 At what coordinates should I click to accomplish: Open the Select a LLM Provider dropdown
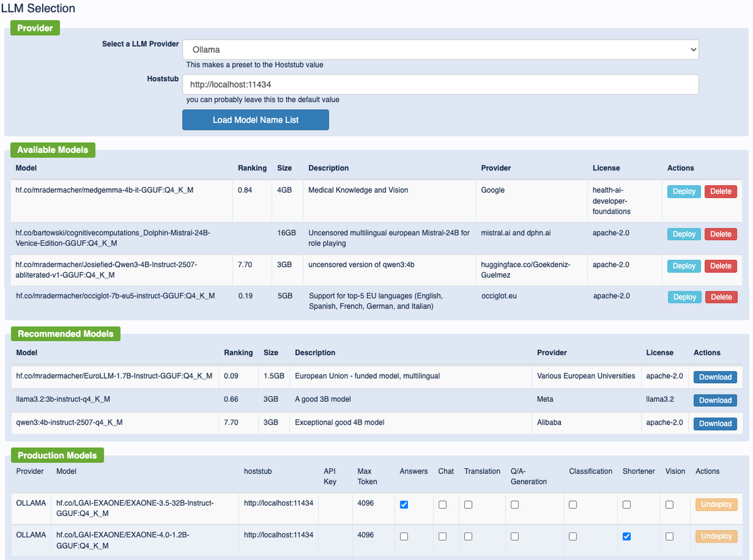pos(441,50)
